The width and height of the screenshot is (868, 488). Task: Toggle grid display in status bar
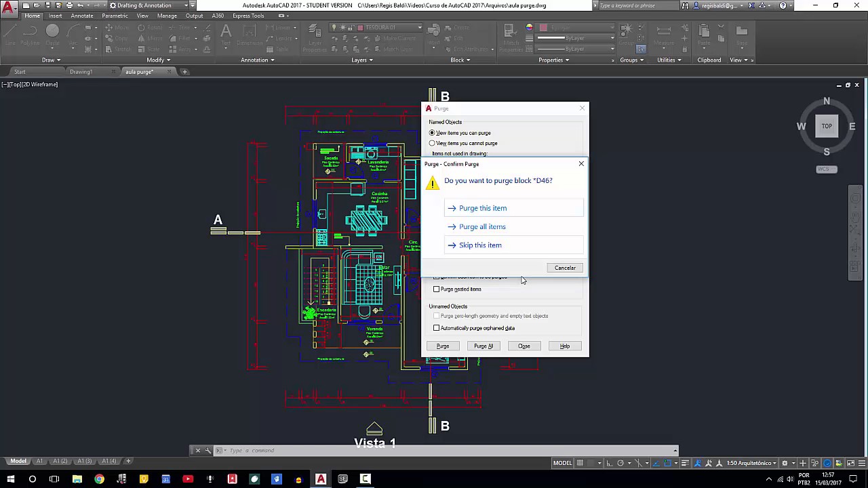pos(580,463)
